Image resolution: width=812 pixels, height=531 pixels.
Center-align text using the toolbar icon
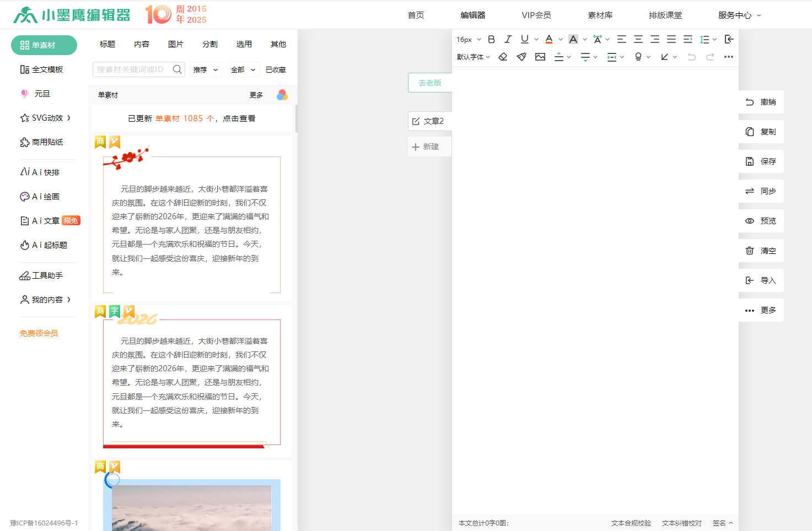[x=638, y=39]
